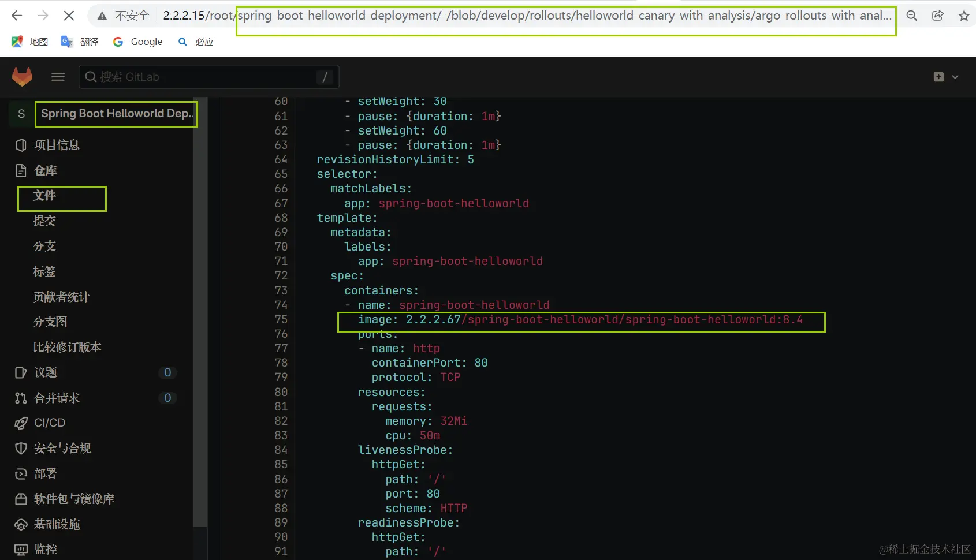Open 项目信息 in sidebar
Viewport: 976px width, 560px height.
coord(57,145)
